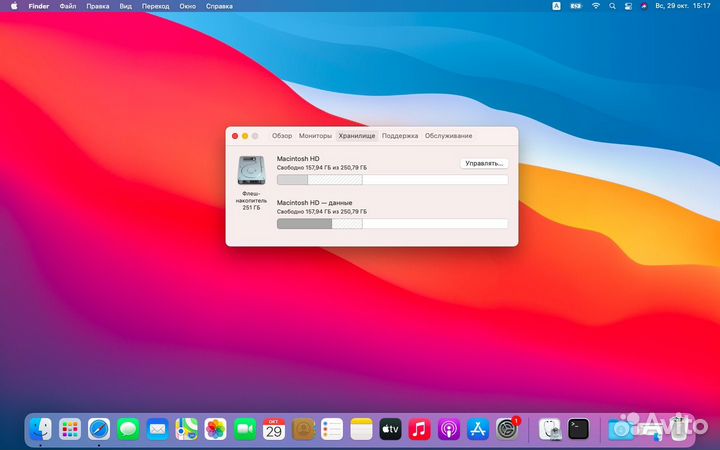Screen dimensions: 720x450
Task: Open App Store from the Dock
Action: point(478,430)
